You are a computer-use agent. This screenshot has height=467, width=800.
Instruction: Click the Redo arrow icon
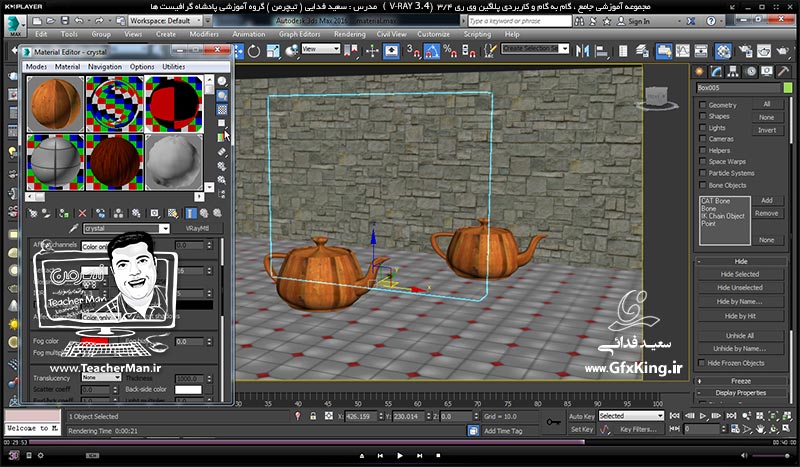[98, 21]
